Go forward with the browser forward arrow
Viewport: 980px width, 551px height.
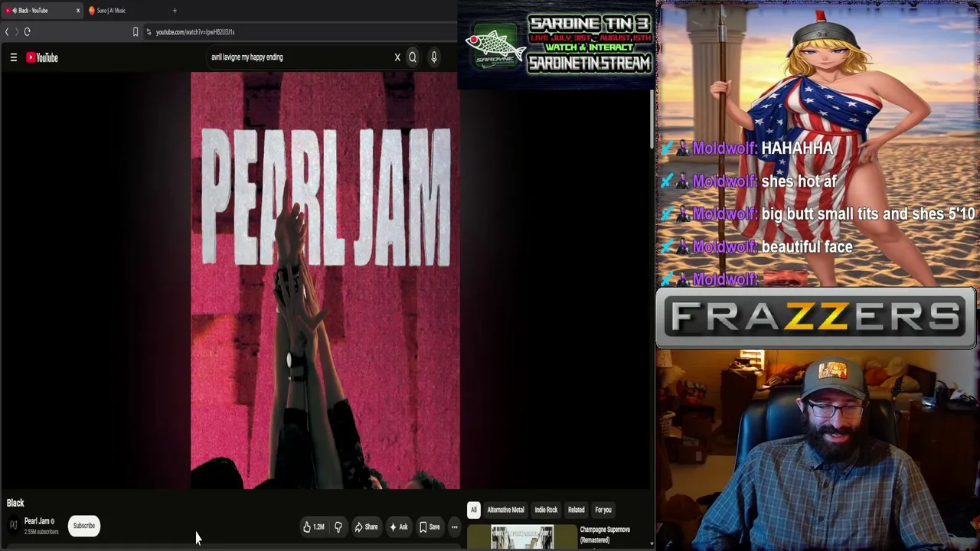[15, 32]
